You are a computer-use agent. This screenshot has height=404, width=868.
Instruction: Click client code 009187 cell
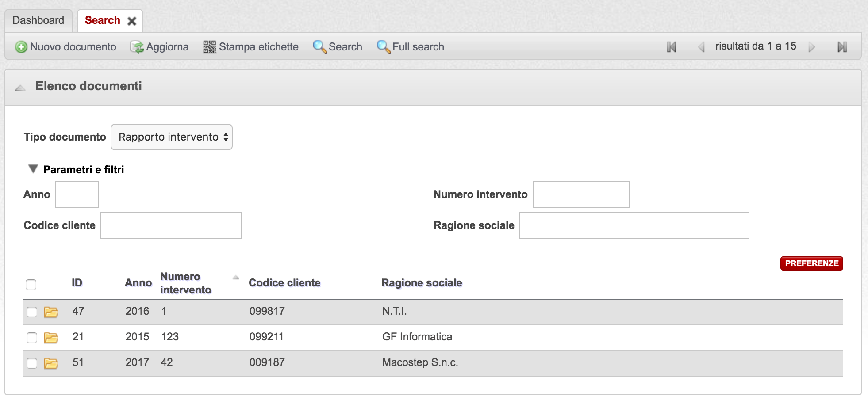click(267, 362)
